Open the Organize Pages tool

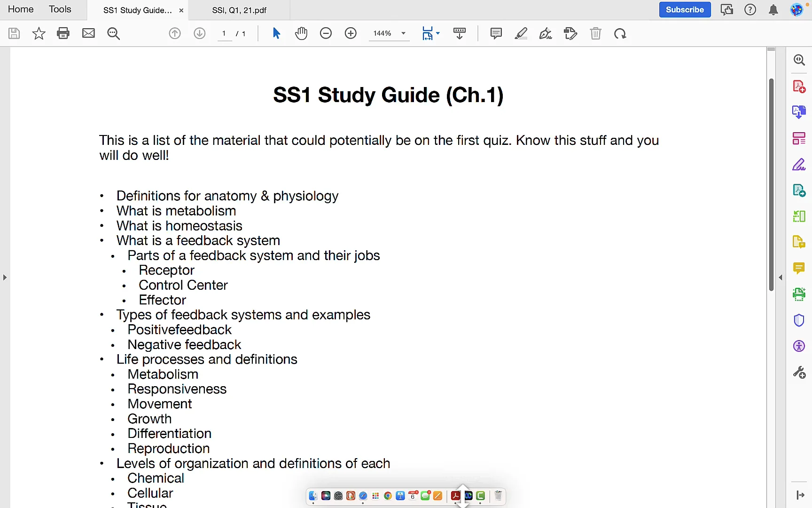799,138
